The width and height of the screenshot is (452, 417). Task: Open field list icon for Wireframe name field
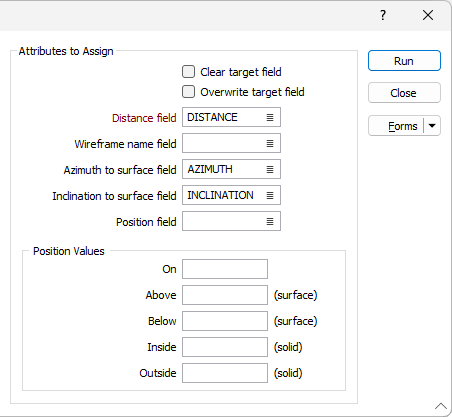coord(270,143)
